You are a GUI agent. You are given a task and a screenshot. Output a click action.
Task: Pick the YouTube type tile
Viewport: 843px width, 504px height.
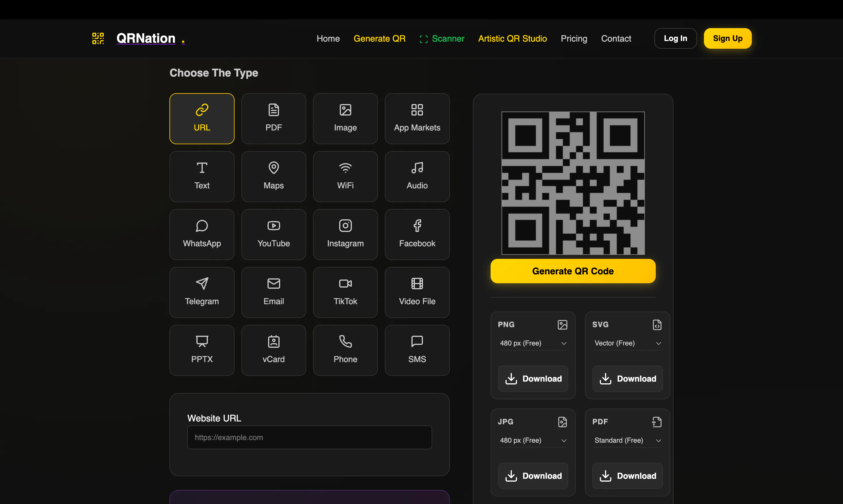(x=274, y=234)
